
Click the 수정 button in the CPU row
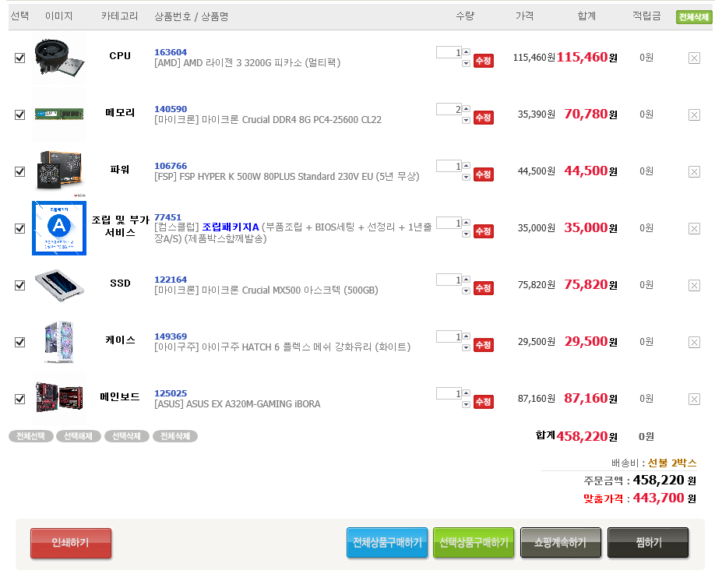click(484, 61)
